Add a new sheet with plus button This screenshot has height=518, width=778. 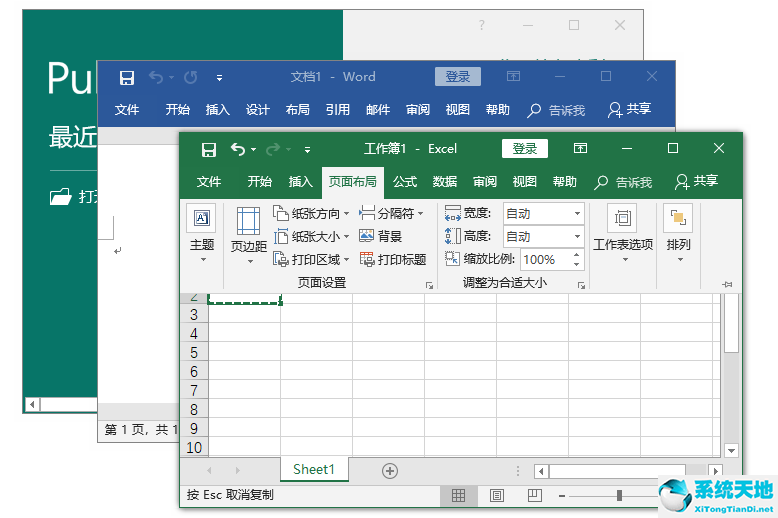(x=390, y=471)
